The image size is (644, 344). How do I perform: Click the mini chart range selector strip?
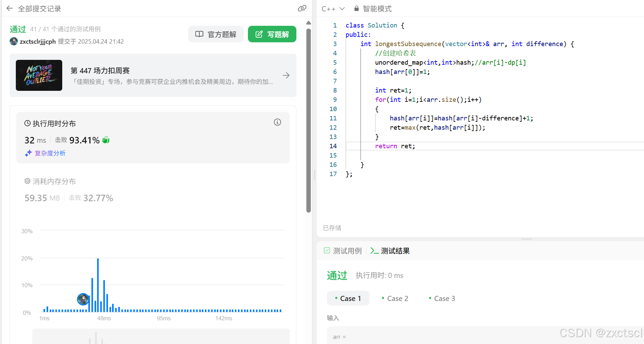161,336
